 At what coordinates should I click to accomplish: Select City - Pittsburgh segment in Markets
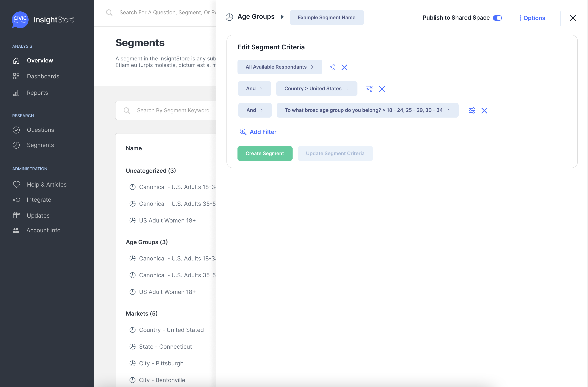161,363
